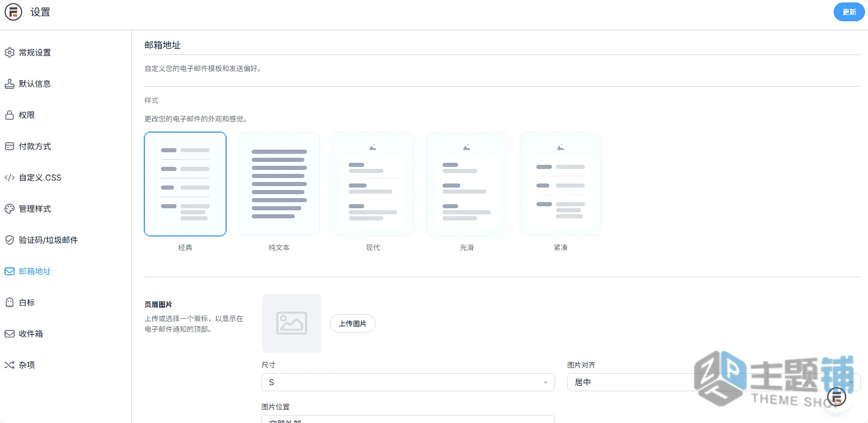Click the 邮箱地址 page heading
This screenshot has height=423, width=868.
pos(162,45)
